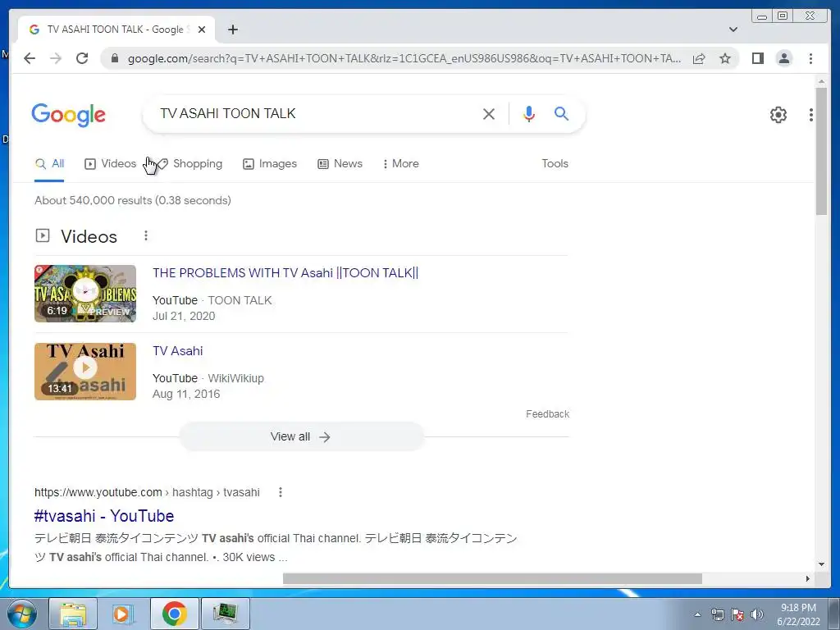The width and height of the screenshot is (840, 630).
Task: Open the Windows Start menu
Action: [x=22, y=614]
